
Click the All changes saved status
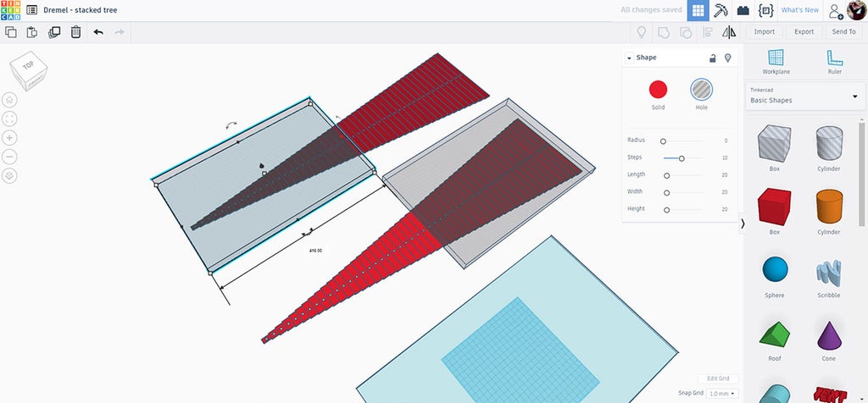tap(651, 10)
